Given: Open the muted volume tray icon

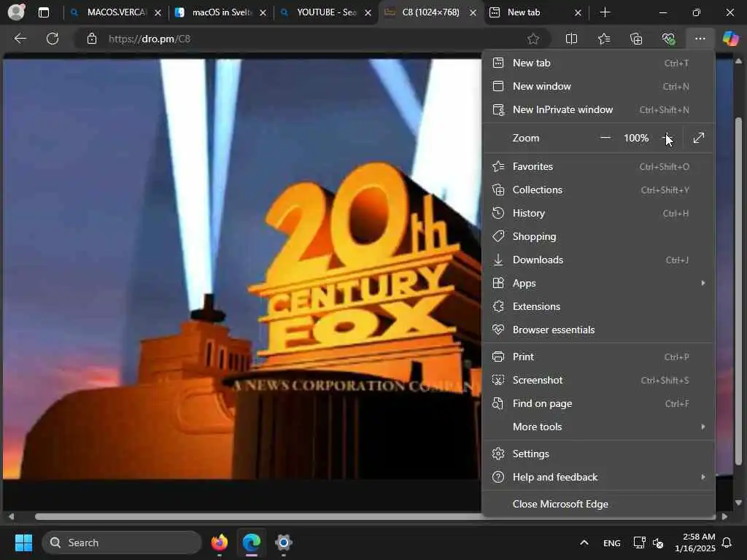Looking at the screenshot, I should click(658, 542).
